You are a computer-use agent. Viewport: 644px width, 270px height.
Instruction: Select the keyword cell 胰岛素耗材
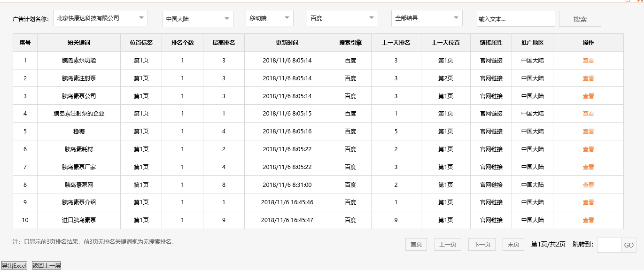[79, 149]
